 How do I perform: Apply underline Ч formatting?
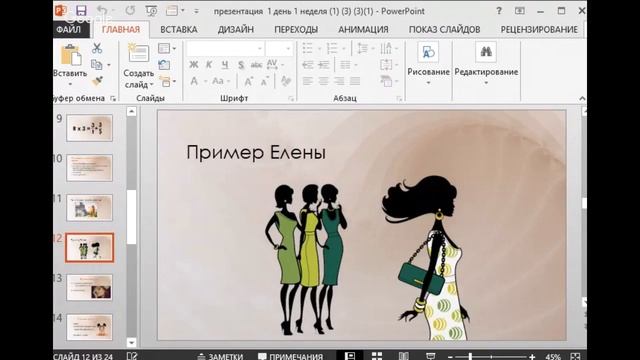225,64
